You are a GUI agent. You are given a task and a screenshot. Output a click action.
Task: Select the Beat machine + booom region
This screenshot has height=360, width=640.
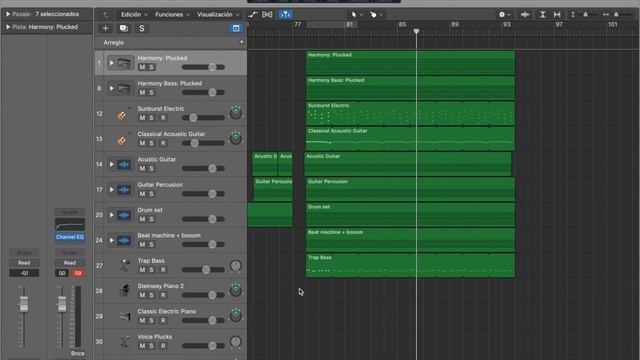(410, 240)
